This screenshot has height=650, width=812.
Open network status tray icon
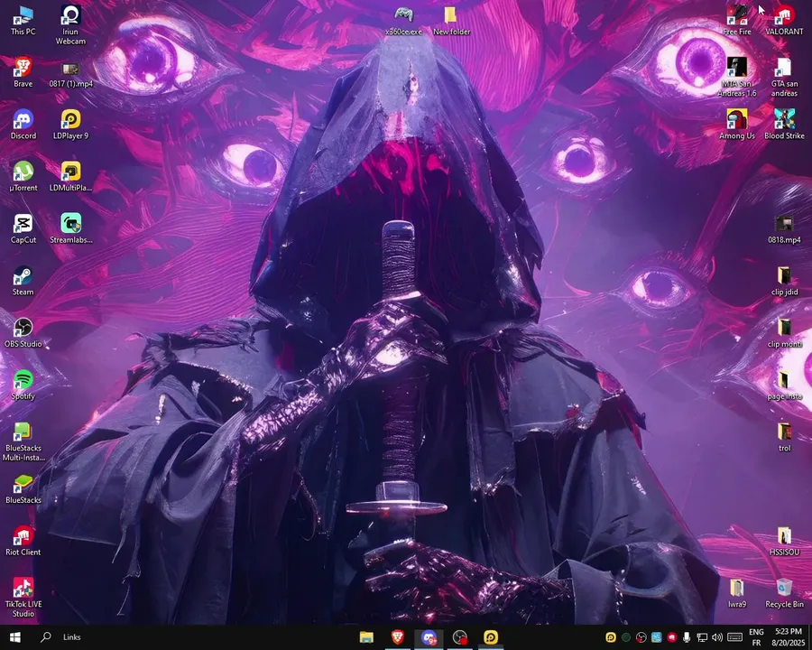[702, 637]
